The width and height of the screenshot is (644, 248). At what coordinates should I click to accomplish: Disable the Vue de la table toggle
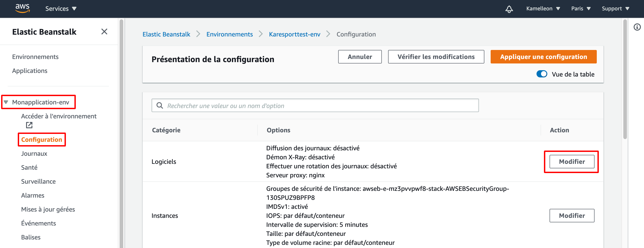click(x=542, y=74)
